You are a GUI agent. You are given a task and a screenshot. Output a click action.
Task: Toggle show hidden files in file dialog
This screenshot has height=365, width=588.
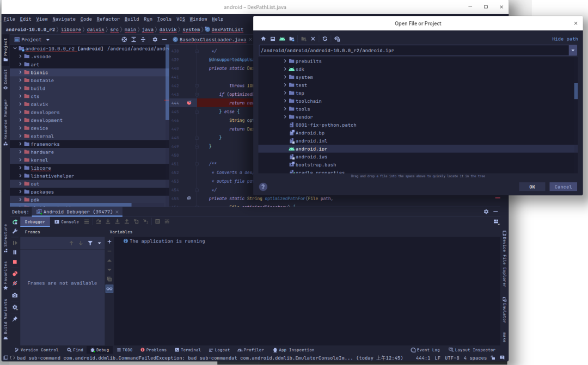(337, 39)
